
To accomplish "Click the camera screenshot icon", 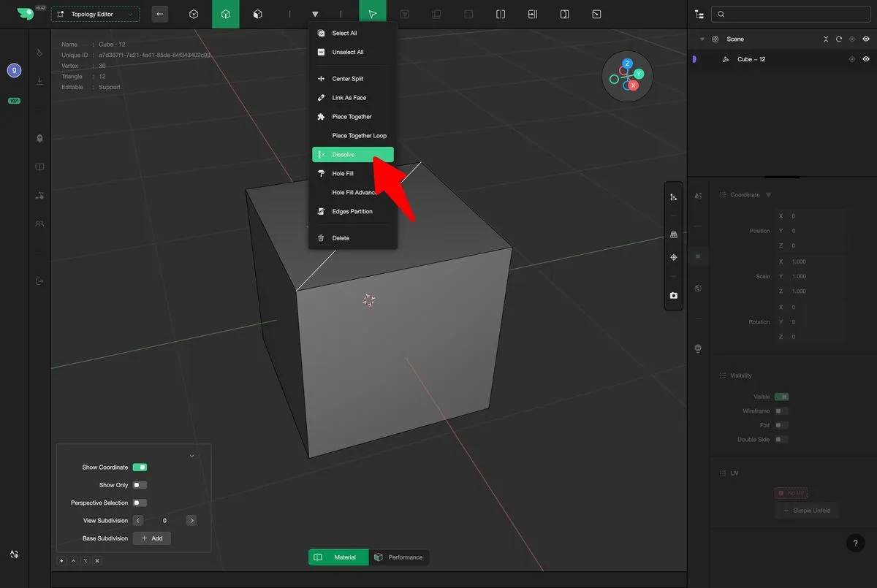I will click(x=673, y=296).
